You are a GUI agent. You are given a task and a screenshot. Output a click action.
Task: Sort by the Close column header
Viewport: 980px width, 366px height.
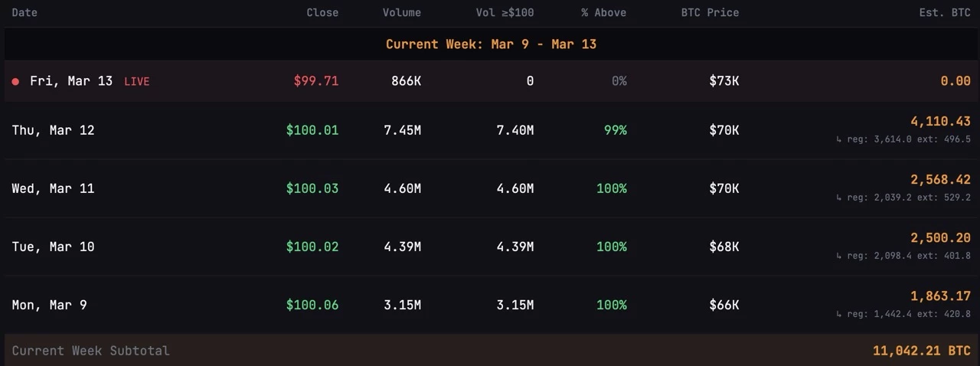tap(322, 12)
